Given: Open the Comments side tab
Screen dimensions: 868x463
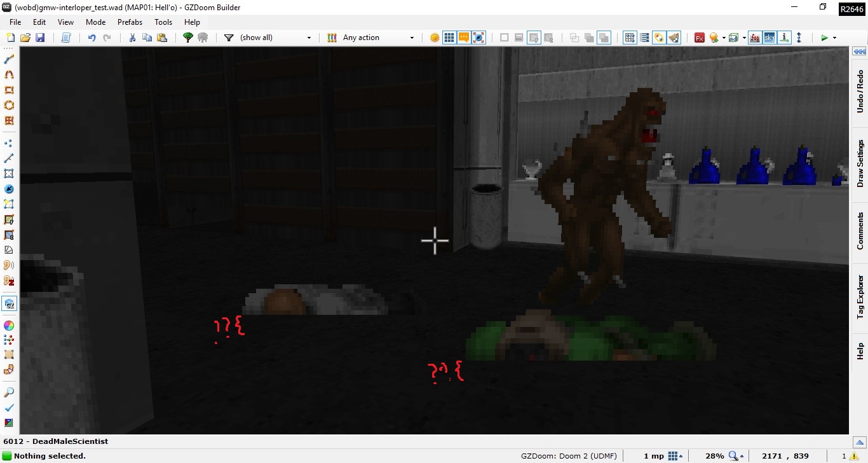Looking at the screenshot, I should 860,231.
